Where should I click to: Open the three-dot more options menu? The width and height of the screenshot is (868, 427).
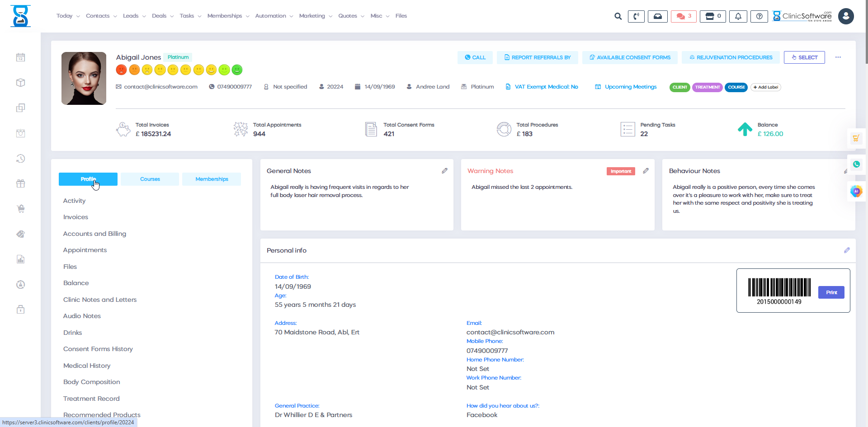838,57
